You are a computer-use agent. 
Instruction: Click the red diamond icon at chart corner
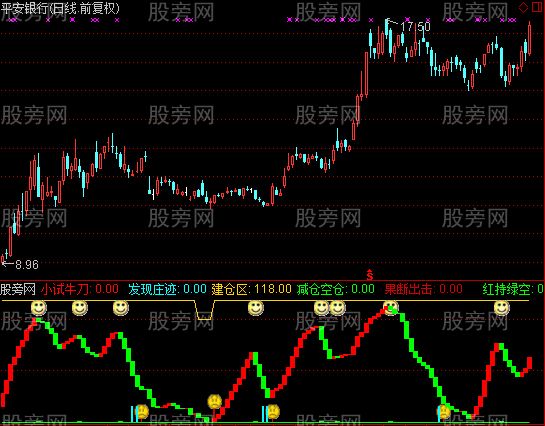point(523,7)
